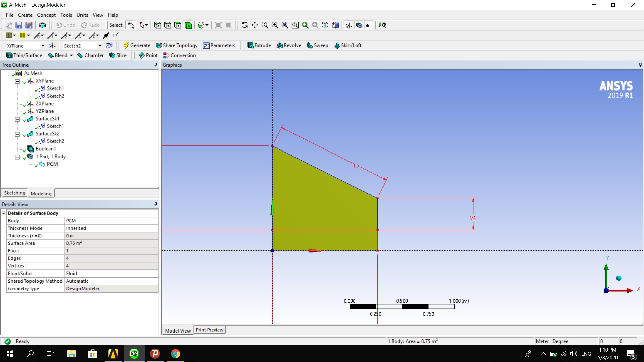
Task: Click the Generate button
Action: tap(137, 45)
